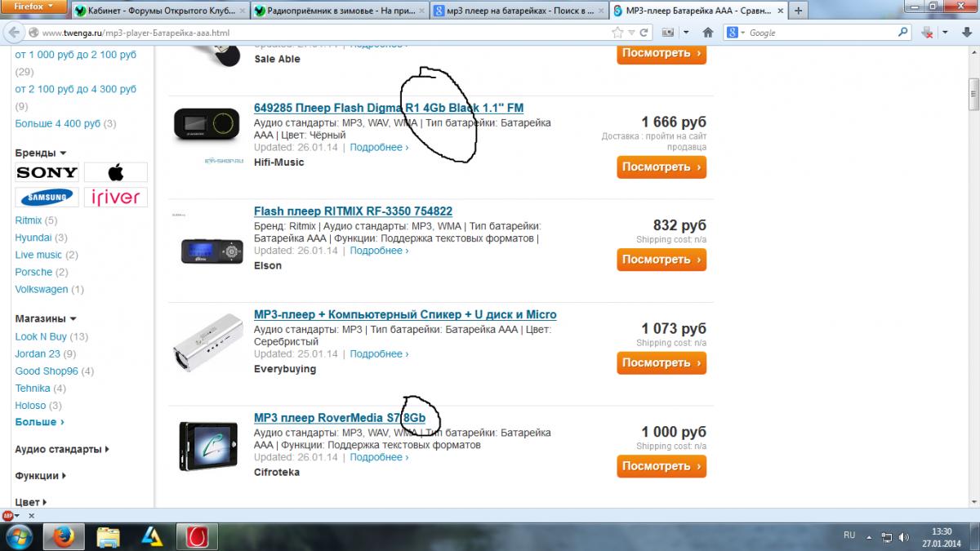
Task: Expand the Функции filter section
Action: [x=41, y=476]
